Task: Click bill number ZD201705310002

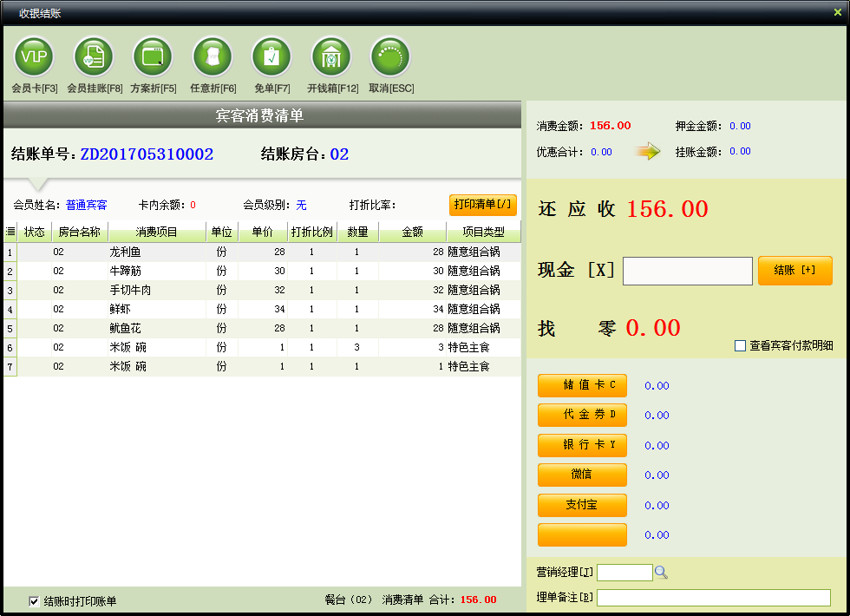Action: (x=147, y=154)
